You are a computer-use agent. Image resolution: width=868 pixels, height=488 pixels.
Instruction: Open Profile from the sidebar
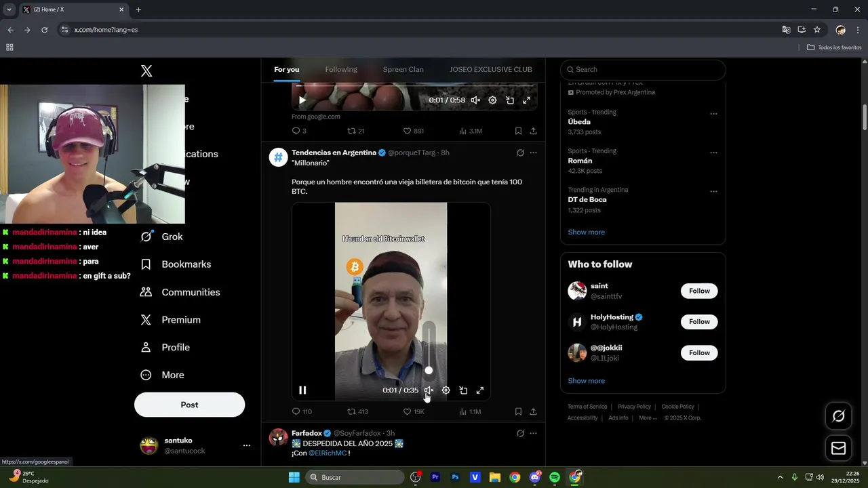(165, 347)
